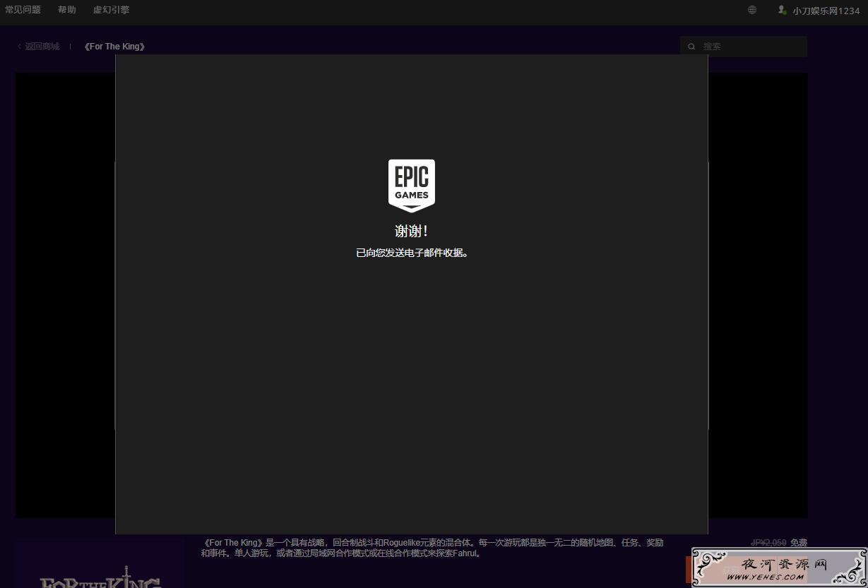
Task: Go back via 返回商城 link
Action: 39,47
